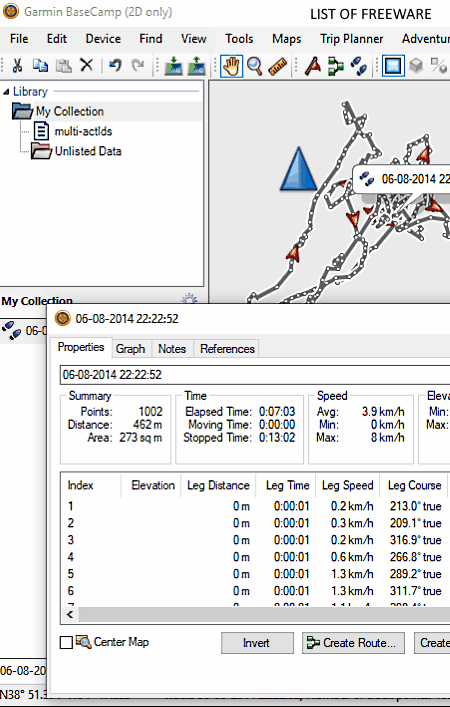Select the New Waypoint flag tool
Screen dimensions: 450x707
pos(313,66)
